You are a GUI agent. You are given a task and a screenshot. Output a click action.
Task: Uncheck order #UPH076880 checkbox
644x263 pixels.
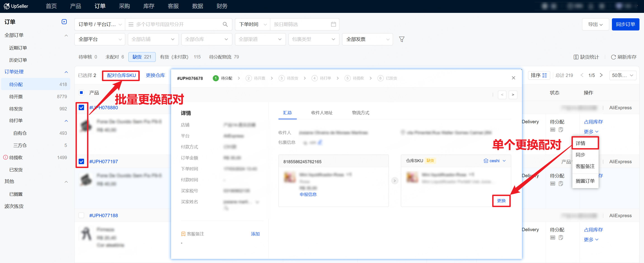tap(81, 108)
